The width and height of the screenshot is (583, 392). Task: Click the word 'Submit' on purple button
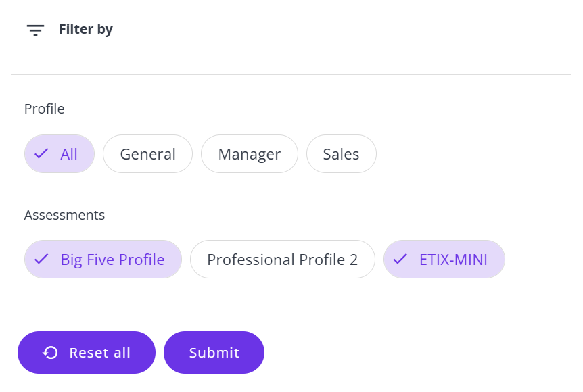pos(214,353)
